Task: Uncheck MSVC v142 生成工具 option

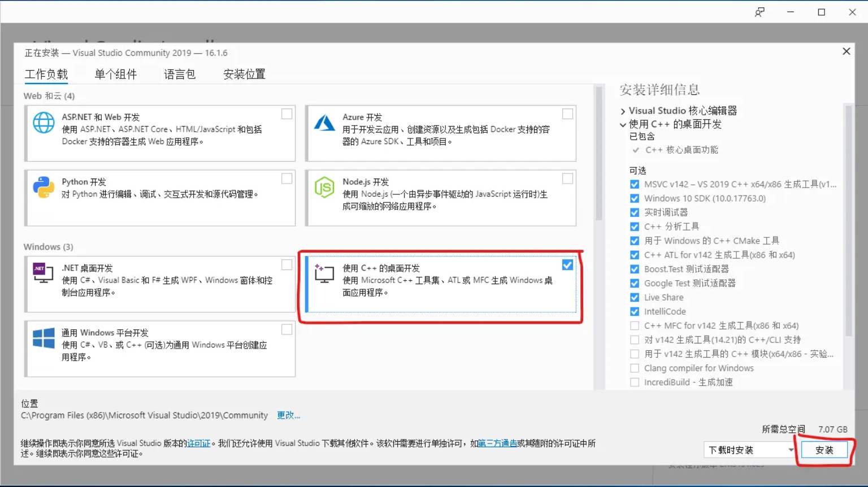Action: click(x=635, y=184)
